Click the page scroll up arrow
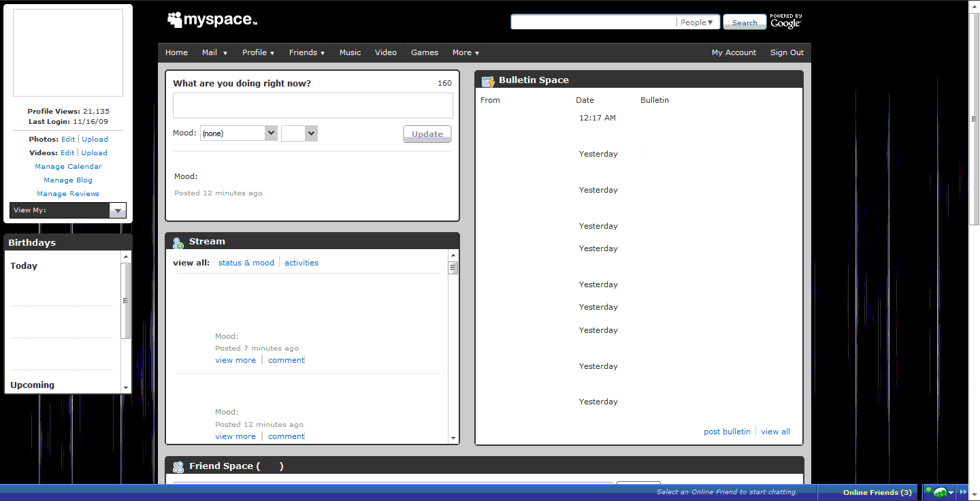 [x=975, y=6]
